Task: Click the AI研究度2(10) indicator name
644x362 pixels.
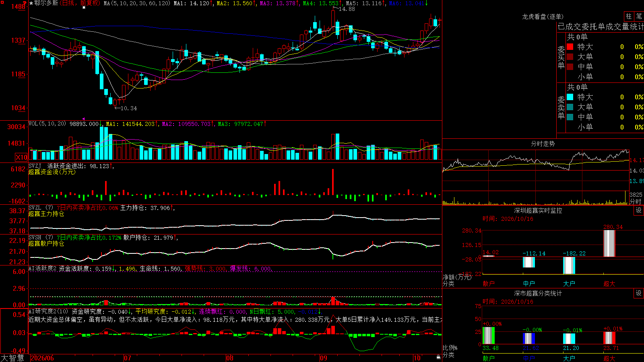Action: tap(48, 311)
